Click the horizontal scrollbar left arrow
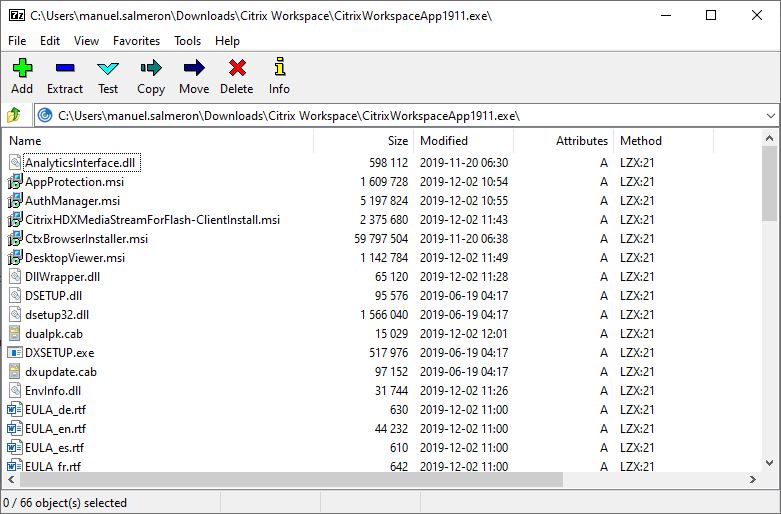Image resolution: width=781 pixels, height=514 pixels. (11, 480)
